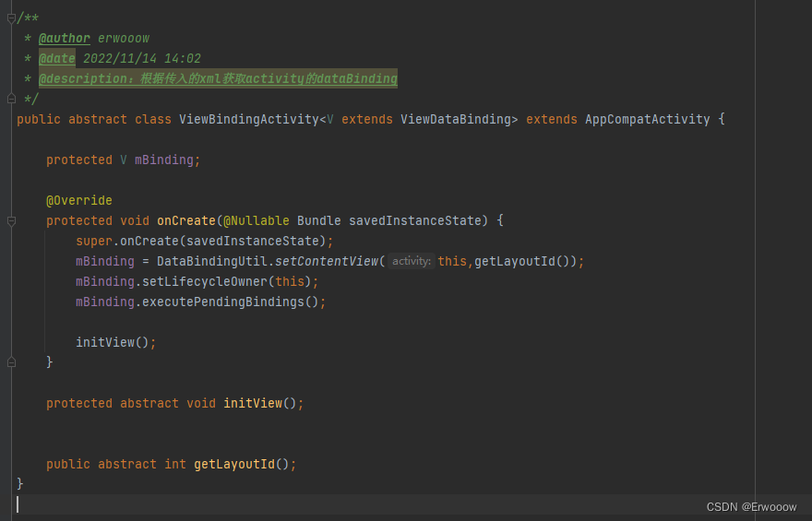
Task: Click executePendingBindings method call
Action: [x=223, y=302]
